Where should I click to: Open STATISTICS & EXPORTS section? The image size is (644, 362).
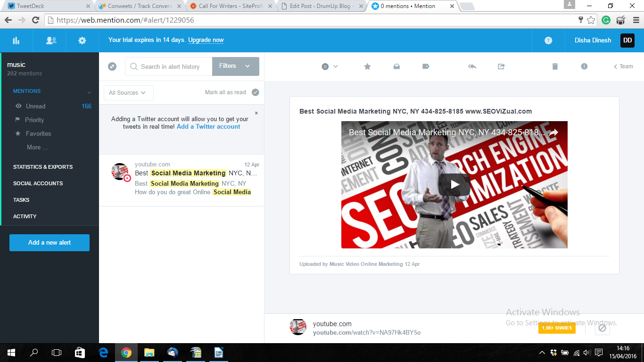tap(43, 167)
